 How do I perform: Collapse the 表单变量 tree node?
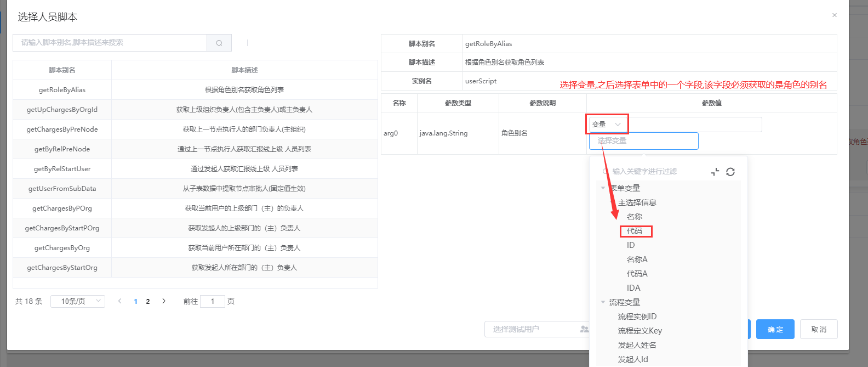(603, 188)
